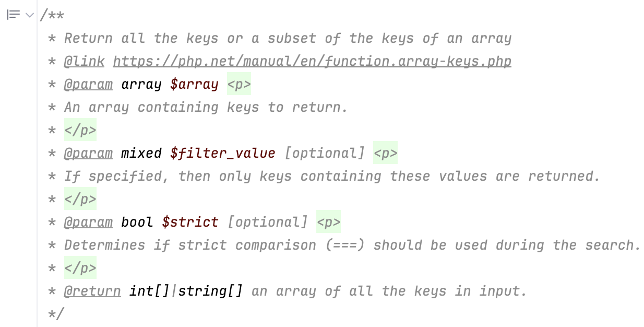Place cursor on the $array variable
Screen dimensions: 644x327
click(194, 84)
